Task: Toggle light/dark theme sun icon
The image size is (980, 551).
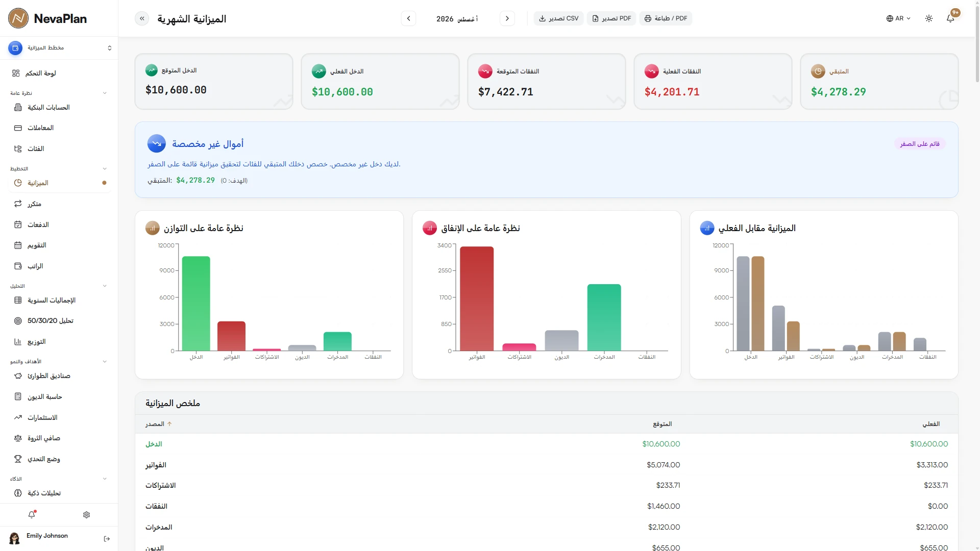Action: pyautogui.click(x=929, y=18)
